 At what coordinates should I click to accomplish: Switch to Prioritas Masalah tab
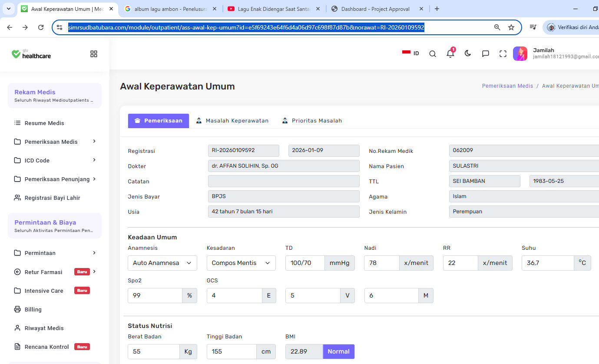click(312, 121)
